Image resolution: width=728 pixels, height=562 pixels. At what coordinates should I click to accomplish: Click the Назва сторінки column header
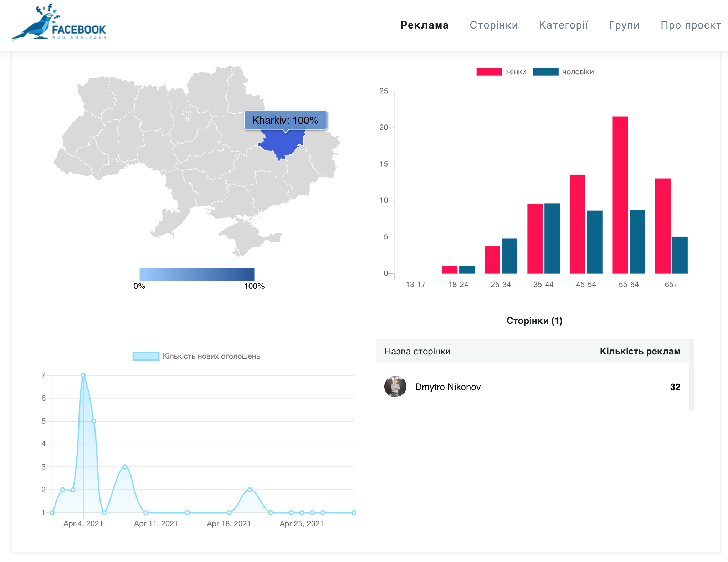point(417,351)
